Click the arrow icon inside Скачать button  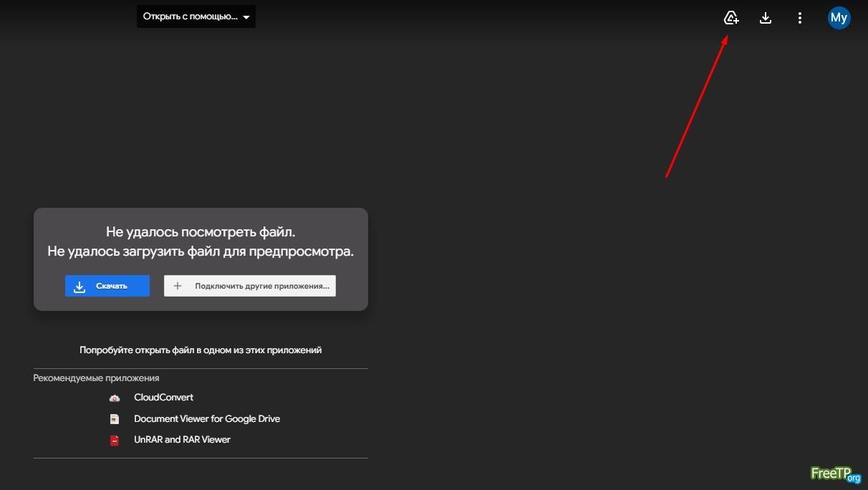pyautogui.click(x=79, y=286)
